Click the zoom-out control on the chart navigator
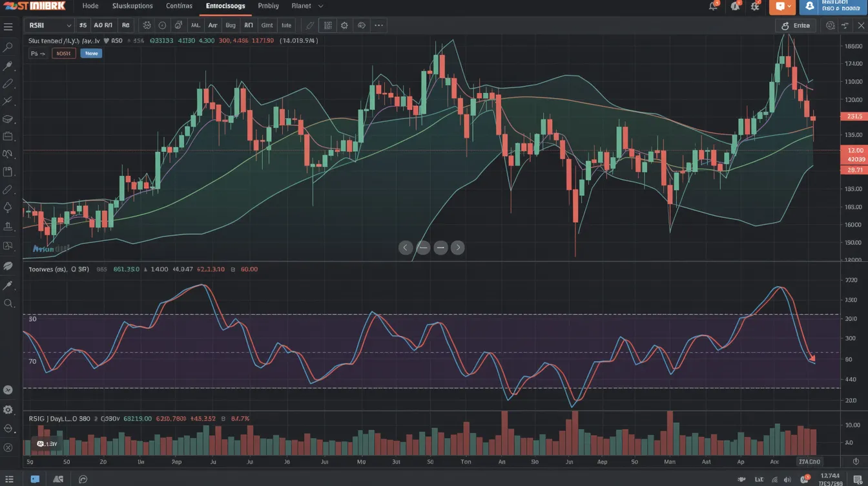This screenshot has height=486, width=868. tap(440, 248)
